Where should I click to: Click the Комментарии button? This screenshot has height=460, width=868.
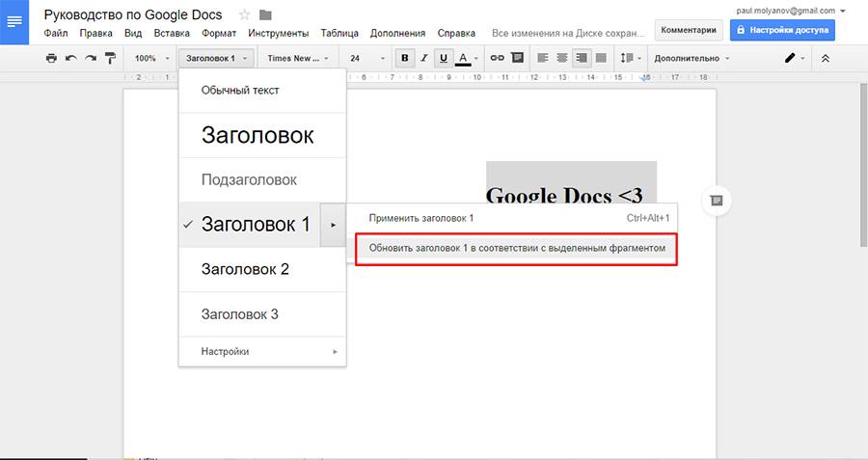click(689, 30)
